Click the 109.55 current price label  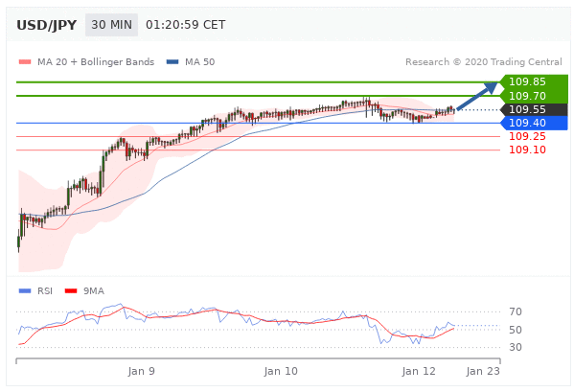(x=527, y=109)
